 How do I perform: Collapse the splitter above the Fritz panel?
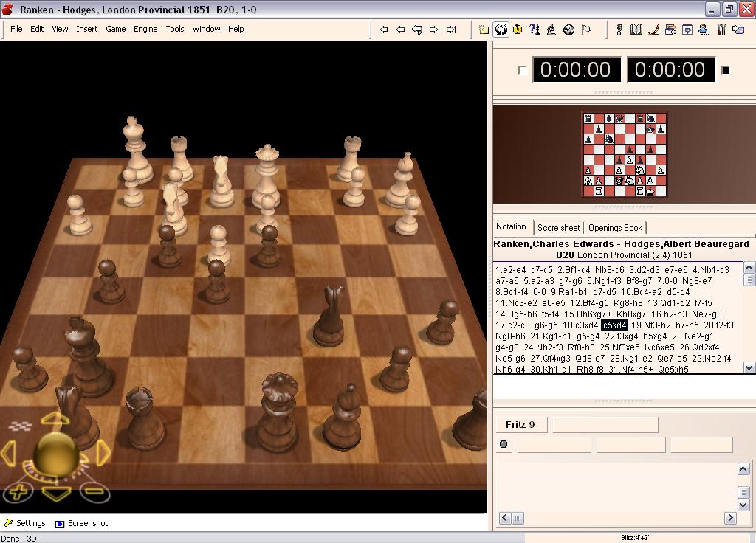622,402
